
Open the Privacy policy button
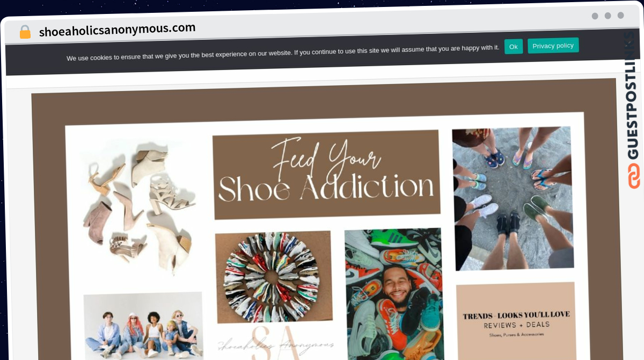553,46
